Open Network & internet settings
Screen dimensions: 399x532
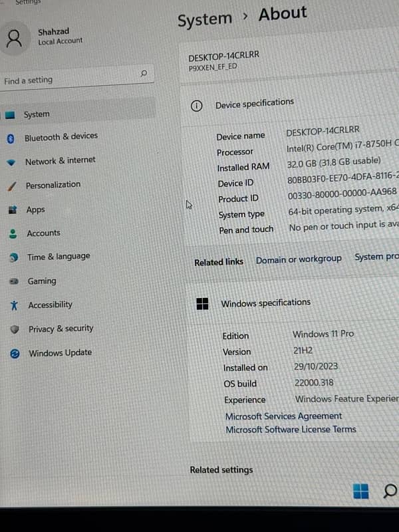[61, 160]
